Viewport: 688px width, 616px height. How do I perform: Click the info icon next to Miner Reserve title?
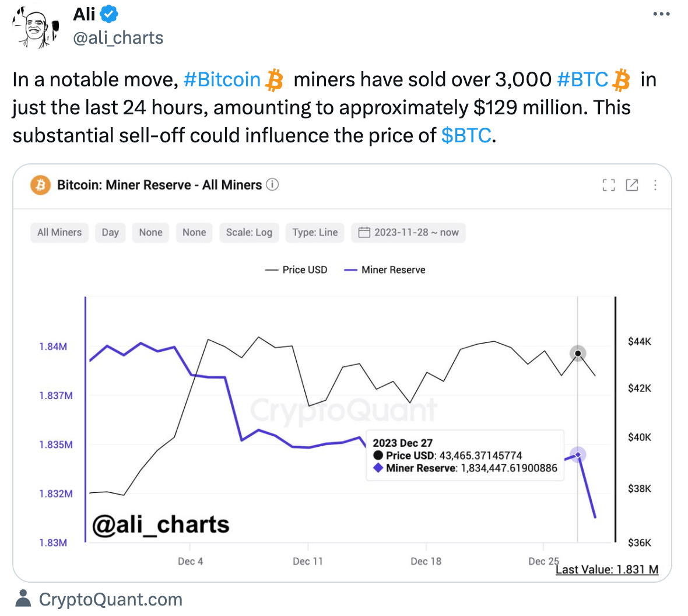coord(272,184)
